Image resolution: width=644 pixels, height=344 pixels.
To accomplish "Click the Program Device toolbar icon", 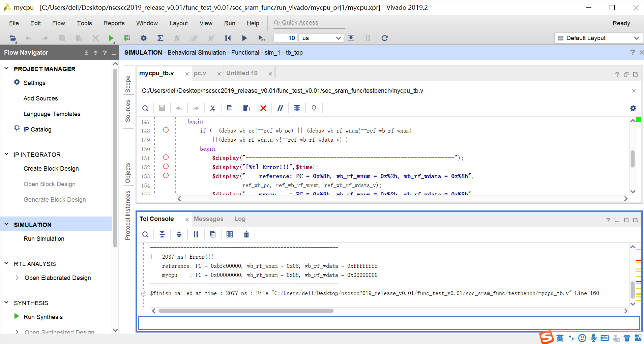I will click(x=127, y=38).
